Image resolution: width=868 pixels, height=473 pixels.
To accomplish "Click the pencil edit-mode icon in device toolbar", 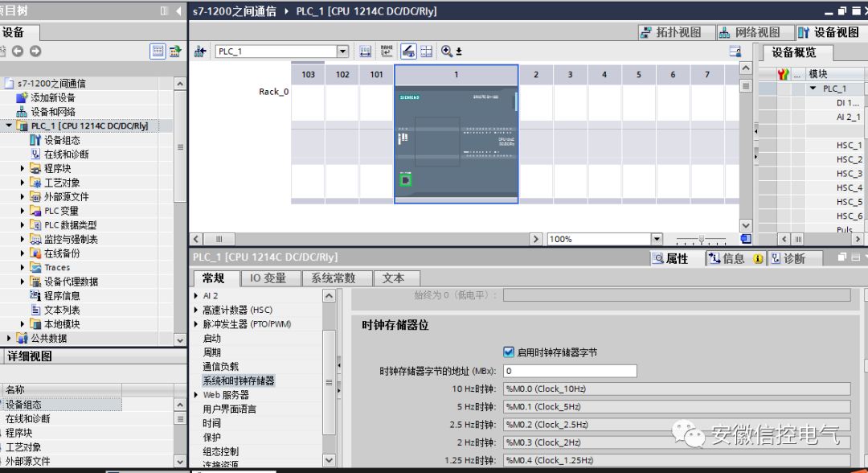I will tap(407, 50).
